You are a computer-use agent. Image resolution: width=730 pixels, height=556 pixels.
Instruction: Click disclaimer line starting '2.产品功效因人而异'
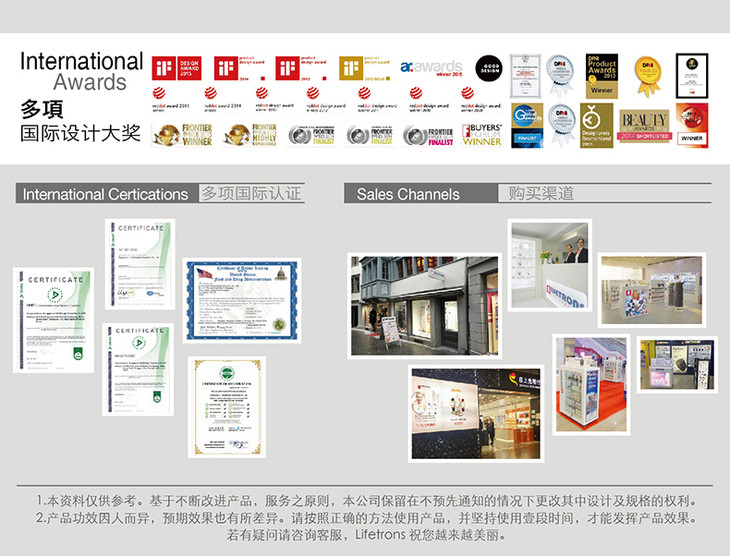pyautogui.click(x=366, y=518)
